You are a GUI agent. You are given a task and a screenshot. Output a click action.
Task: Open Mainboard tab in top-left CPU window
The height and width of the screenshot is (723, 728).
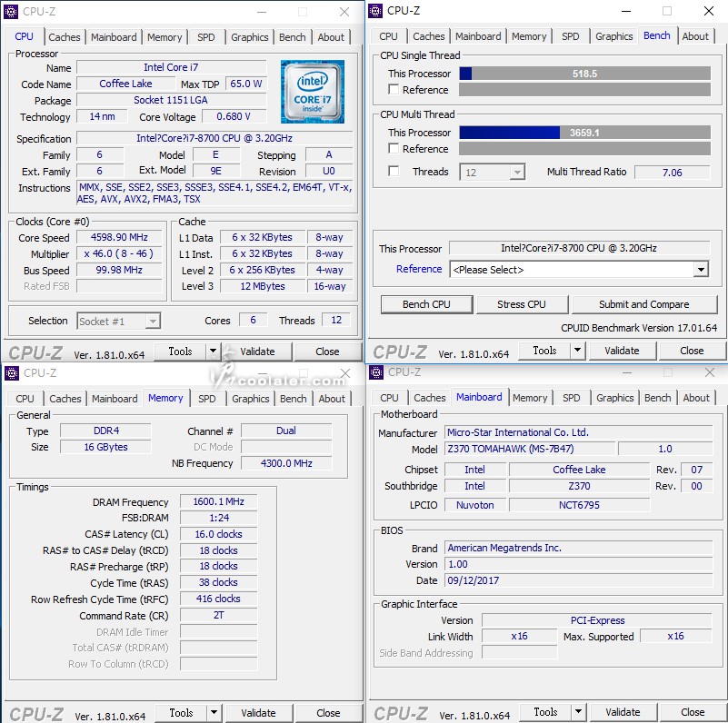114,37
